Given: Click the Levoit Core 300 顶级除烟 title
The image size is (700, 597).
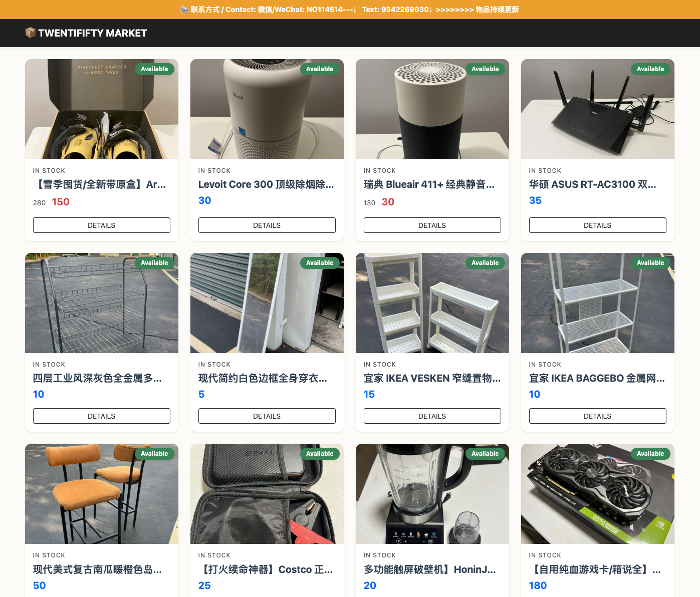Looking at the screenshot, I should [266, 184].
